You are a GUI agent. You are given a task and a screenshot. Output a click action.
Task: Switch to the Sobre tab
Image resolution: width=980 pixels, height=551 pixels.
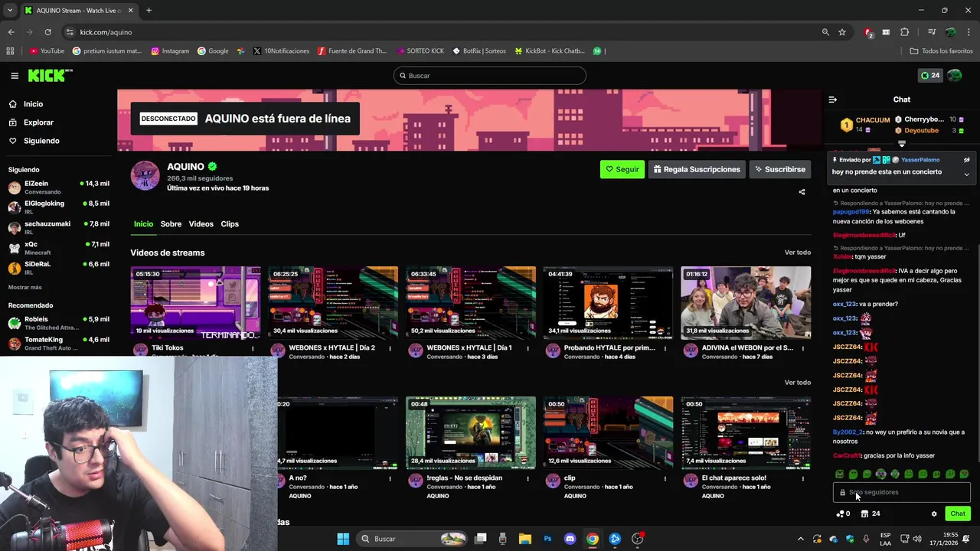(x=171, y=223)
